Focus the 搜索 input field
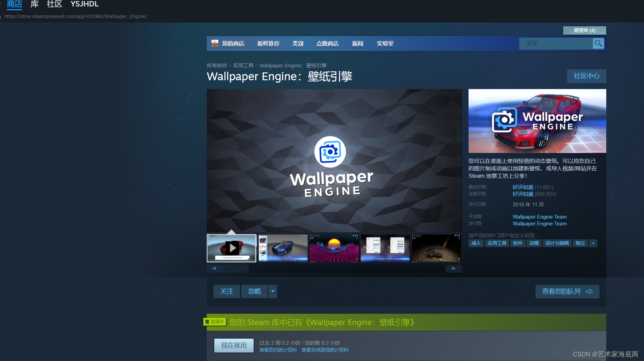Image resolution: width=644 pixels, height=361 pixels. pos(556,44)
